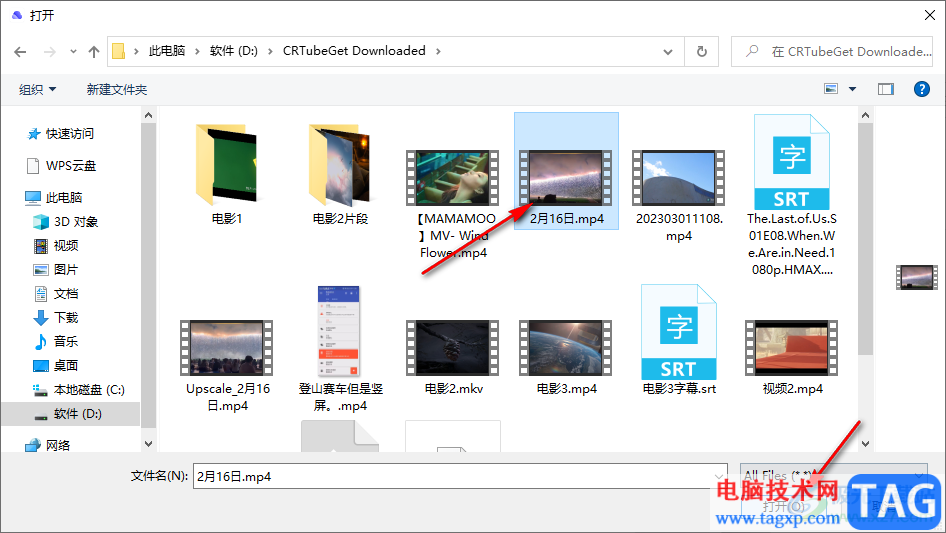Go back with the left arrow button
Screen dimensions: 946x533
(x=20, y=52)
